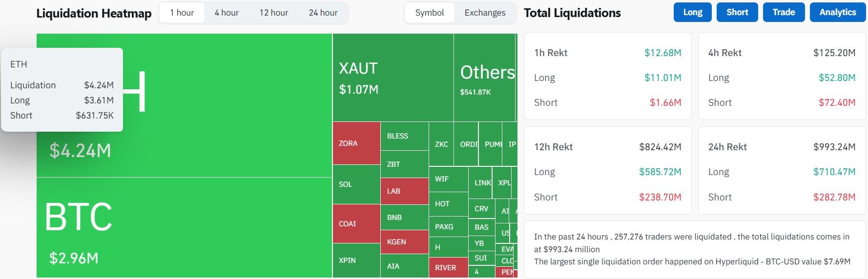Click the SOL heatmap tile

356,184
